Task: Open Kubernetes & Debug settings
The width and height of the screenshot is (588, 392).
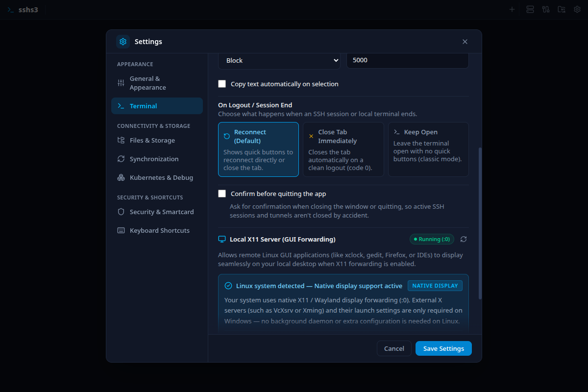Action: [x=157, y=177]
